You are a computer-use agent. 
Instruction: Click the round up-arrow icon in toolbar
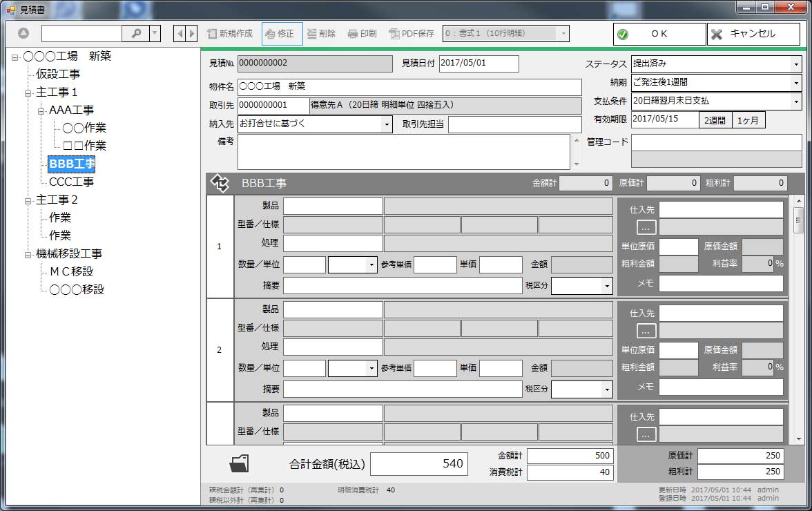point(23,33)
